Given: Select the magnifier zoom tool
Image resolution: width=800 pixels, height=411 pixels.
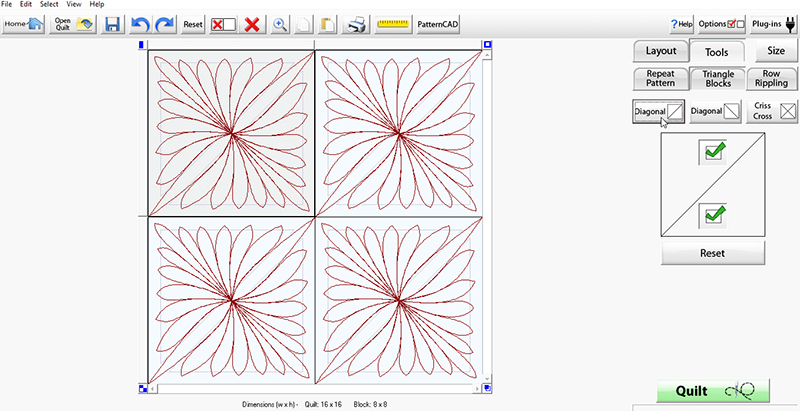Looking at the screenshot, I should point(281,23).
